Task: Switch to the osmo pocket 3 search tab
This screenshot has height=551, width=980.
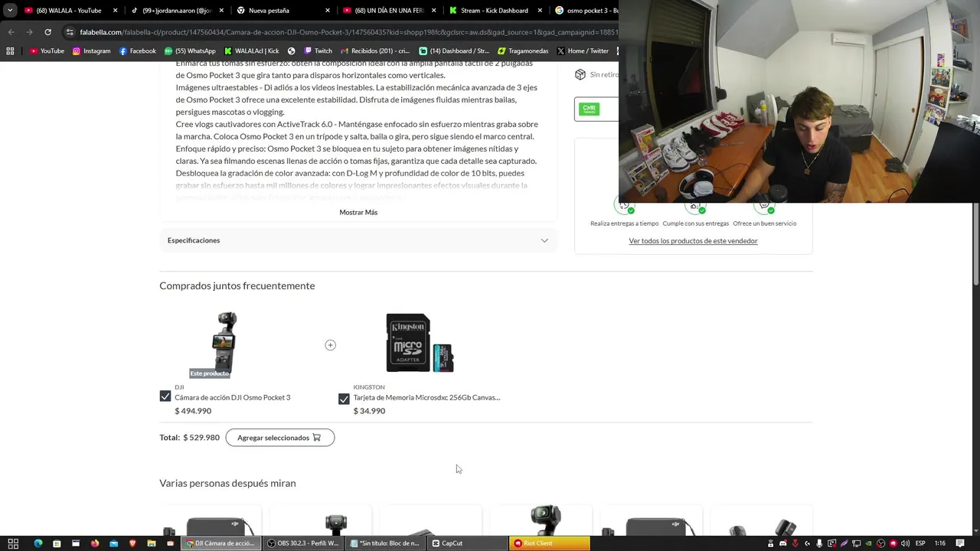Action: pyautogui.click(x=586, y=11)
